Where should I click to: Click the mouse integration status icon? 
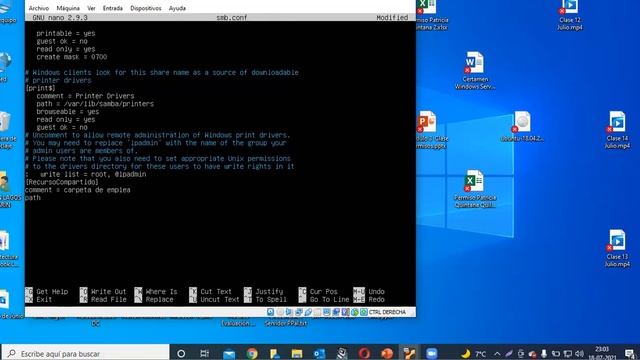[355, 312]
